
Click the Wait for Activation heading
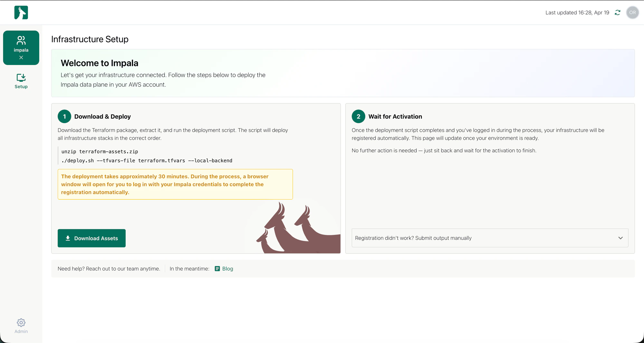click(395, 117)
